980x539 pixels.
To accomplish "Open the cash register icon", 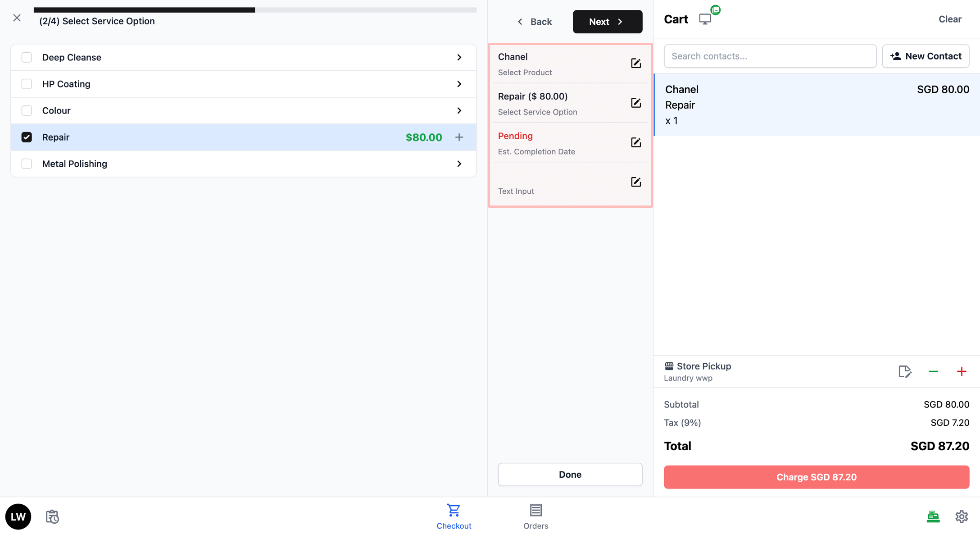I will tap(933, 516).
